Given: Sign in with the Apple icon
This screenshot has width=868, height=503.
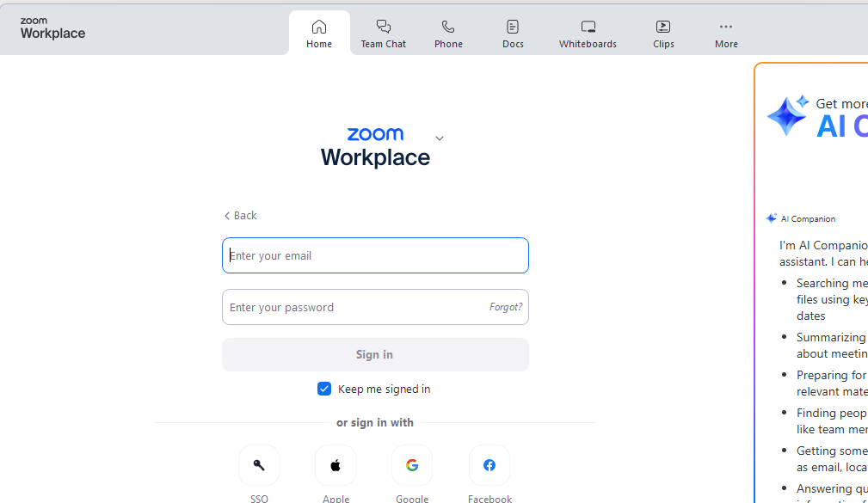Looking at the screenshot, I should coord(336,465).
